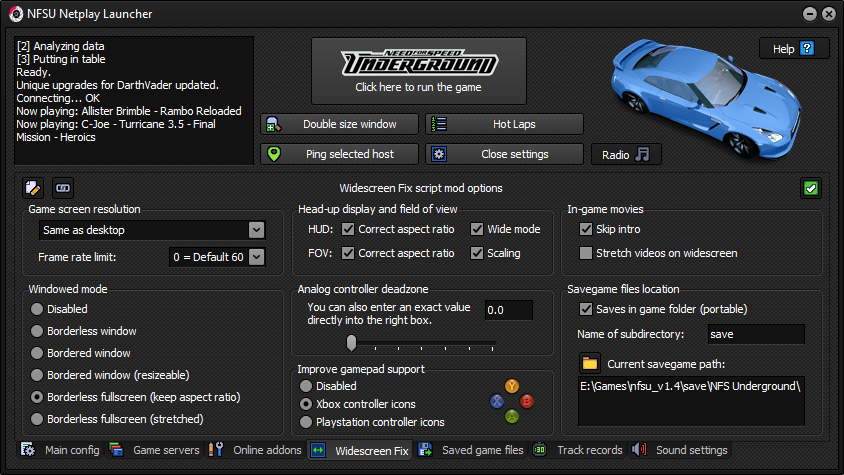Select Borderless fullscreen (keep aspect ratio)

tap(37, 397)
